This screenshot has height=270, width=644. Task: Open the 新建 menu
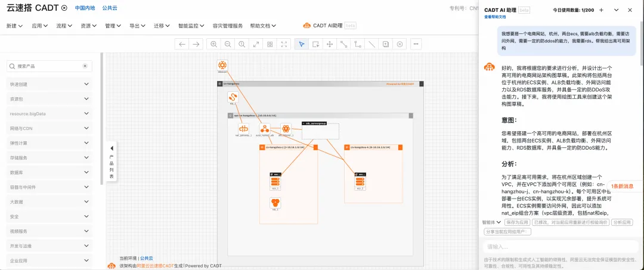(14, 26)
